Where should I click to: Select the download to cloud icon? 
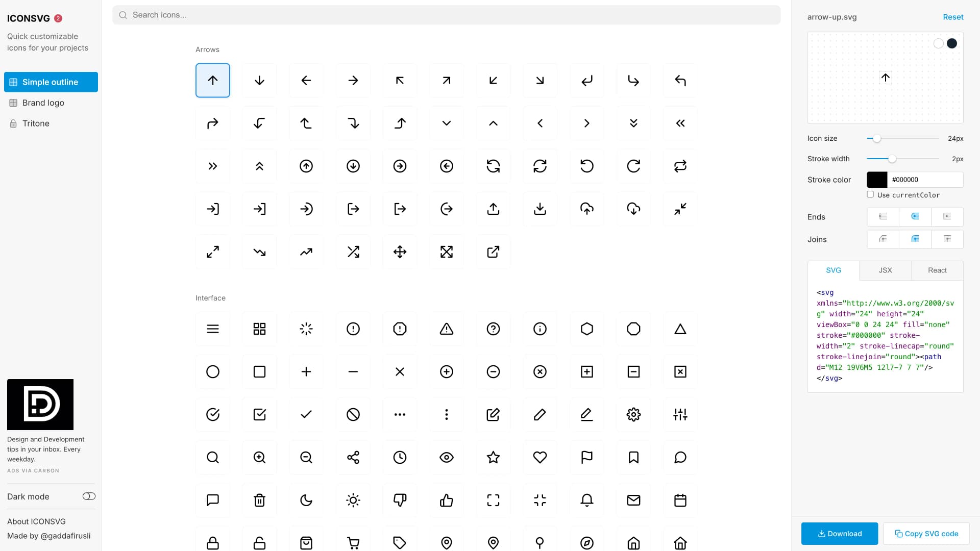point(633,209)
